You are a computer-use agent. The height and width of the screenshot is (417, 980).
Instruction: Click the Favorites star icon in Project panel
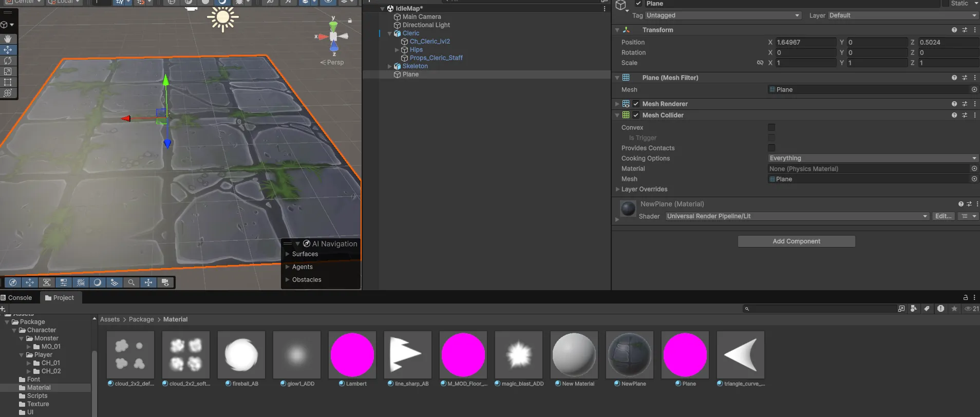[x=954, y=309]
